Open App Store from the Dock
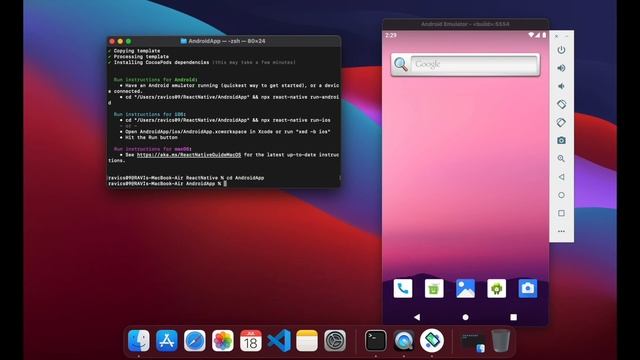The width and height of the screenshot is (640, 360). pos(167,340)
